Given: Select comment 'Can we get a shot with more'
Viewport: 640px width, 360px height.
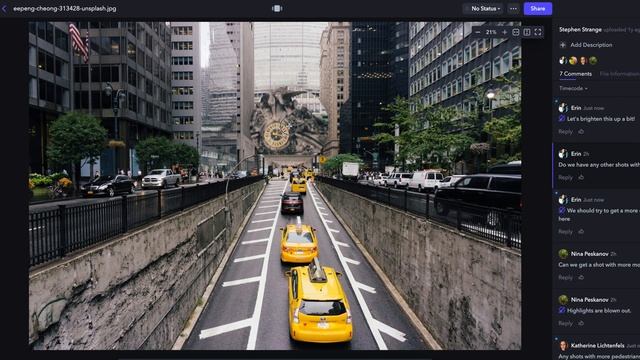Looking at the screenshot, I should click(599, 265).
